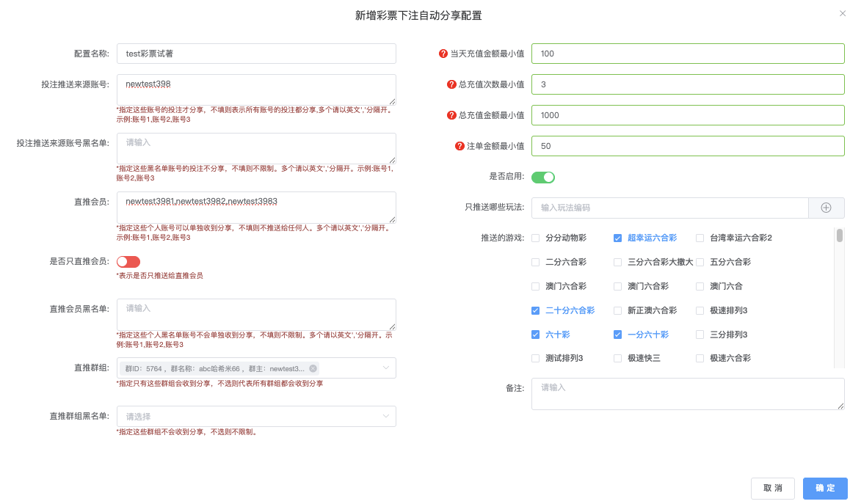Click help icon beside 注单金额最小值

pyautogui.click(x=460, y=146)
